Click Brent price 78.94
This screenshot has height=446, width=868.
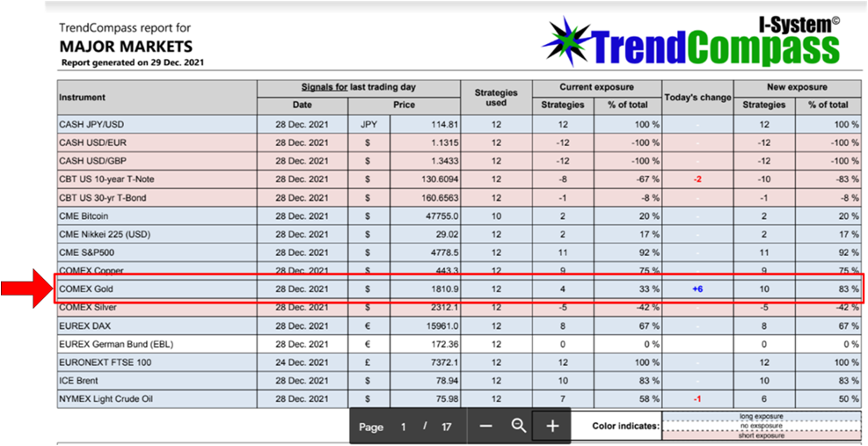click(x=448, y=381)
